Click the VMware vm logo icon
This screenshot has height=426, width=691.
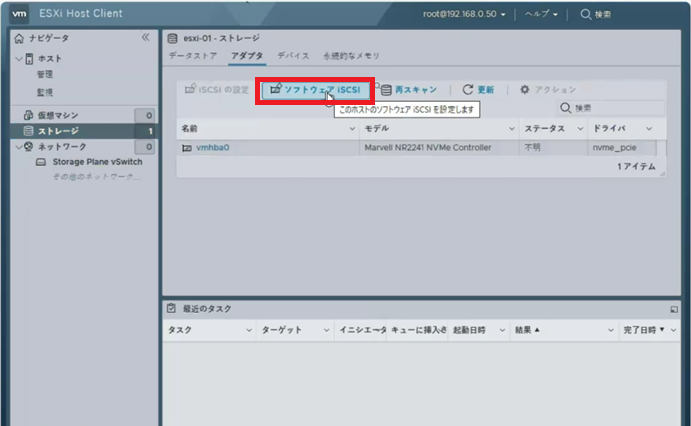[20, 14]
